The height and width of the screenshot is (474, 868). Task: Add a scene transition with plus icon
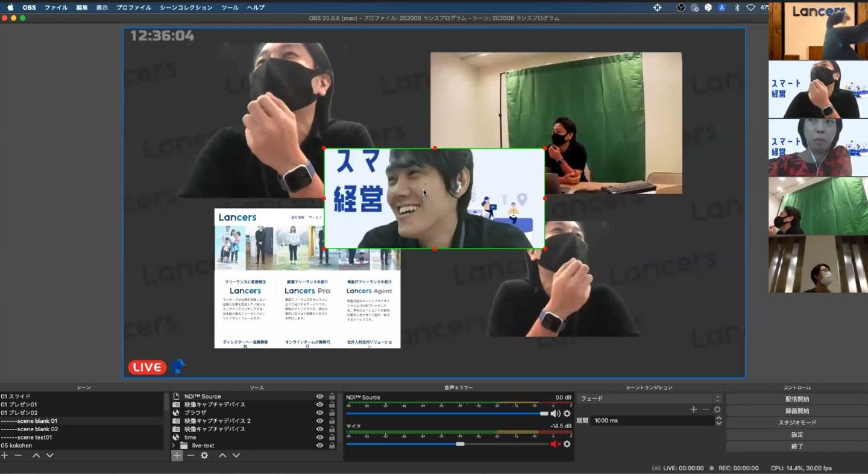(x=693, y=409)
